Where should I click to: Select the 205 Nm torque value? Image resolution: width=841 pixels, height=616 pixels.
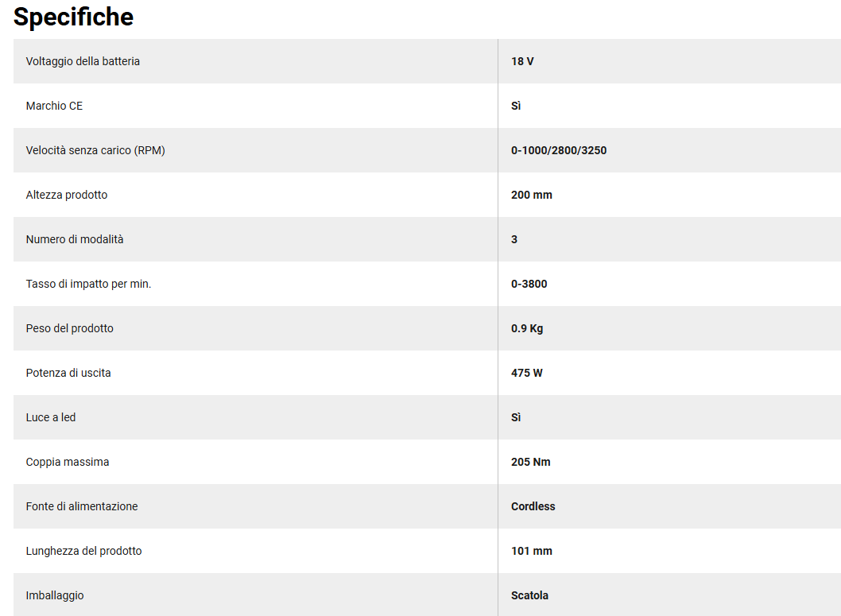click(531, 462)
